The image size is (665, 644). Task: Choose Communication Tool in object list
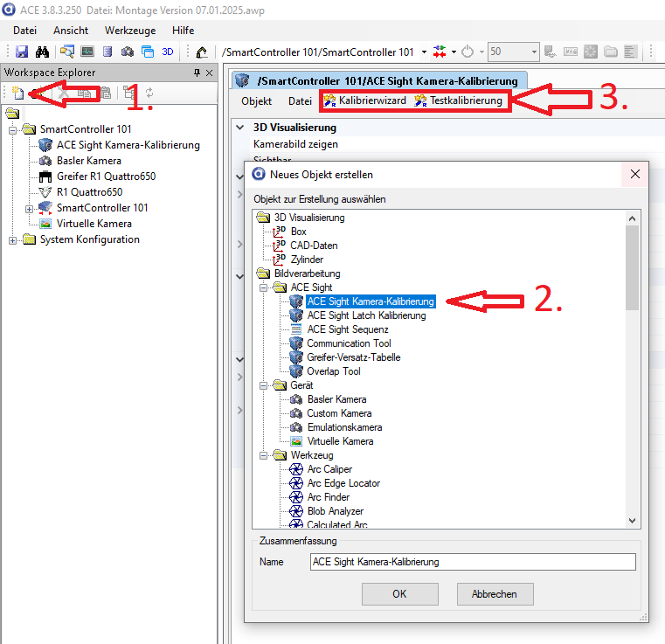click(349, 343)
